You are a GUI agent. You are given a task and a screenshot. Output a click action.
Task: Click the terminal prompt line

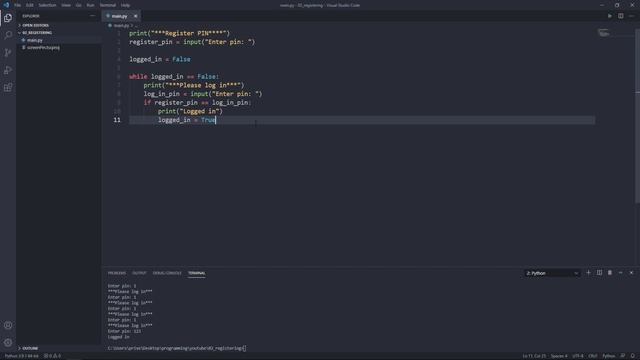click(177, 348)
